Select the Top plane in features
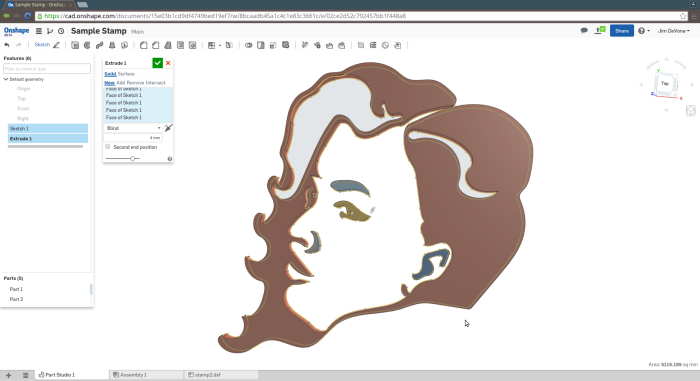700x381 pixels. (x=21, y=98)
